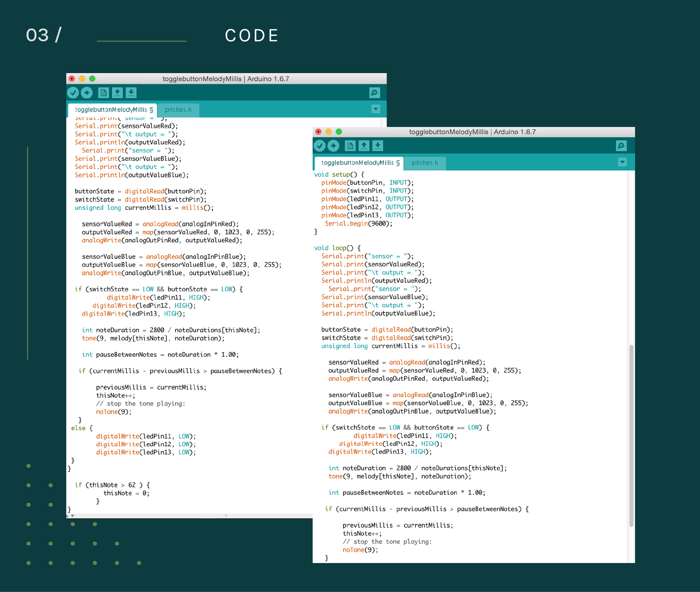The height and width of the screenshot is (592, 700).
Task: Click the Save icon in the back window
Action: pyautogui.click(x=131, y=93)
